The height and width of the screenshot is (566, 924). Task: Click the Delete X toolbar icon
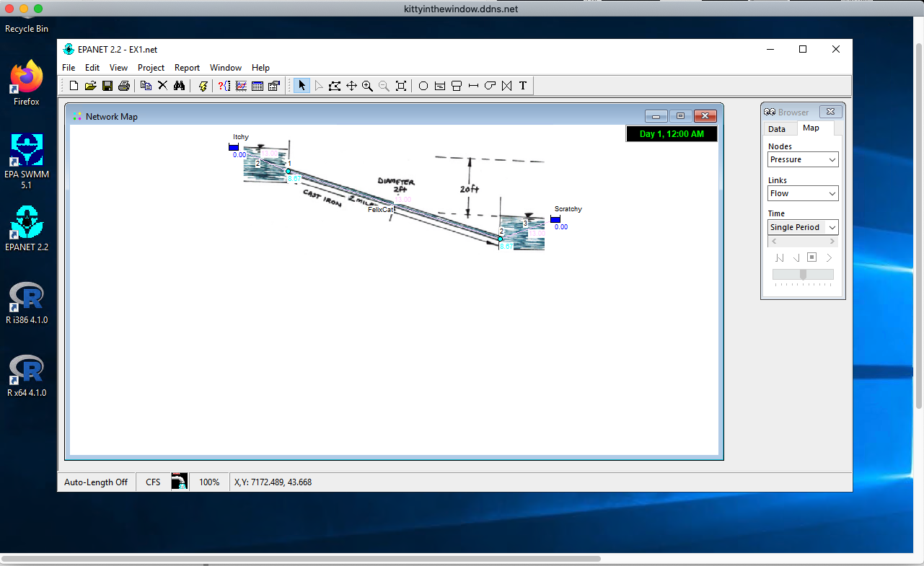[x=162, y=86]
